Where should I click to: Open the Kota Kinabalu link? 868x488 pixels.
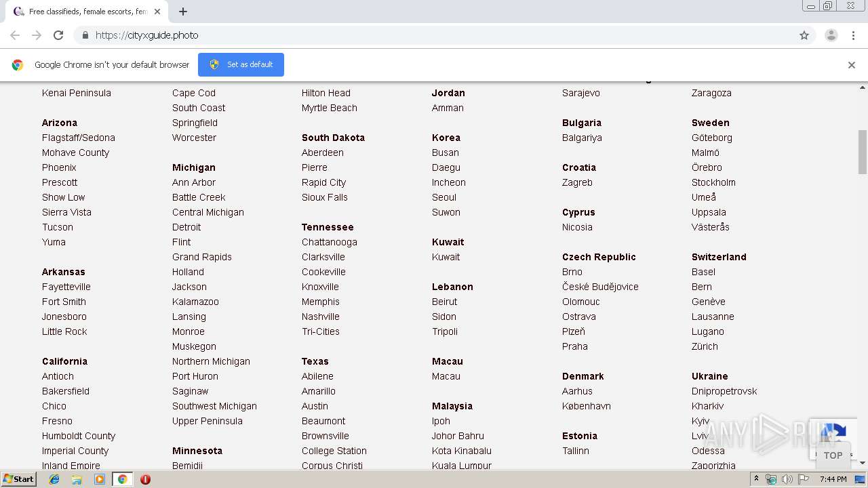[x=462, y=451]
